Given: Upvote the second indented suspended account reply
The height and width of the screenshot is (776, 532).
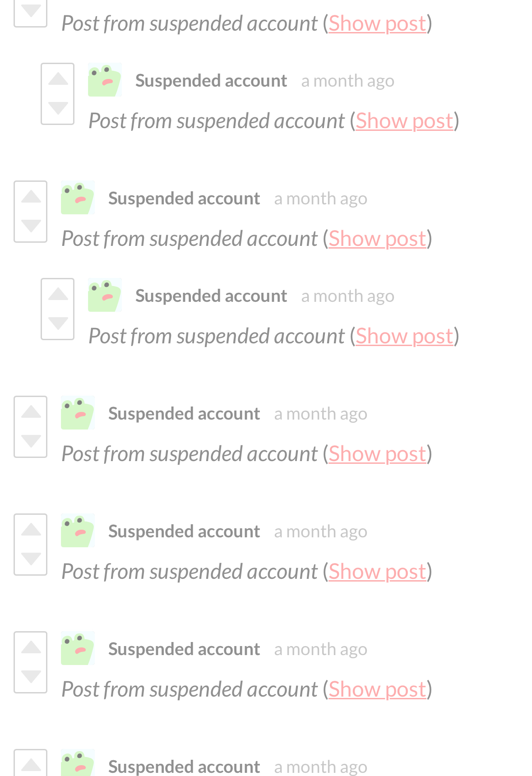Looking at the screenshot, I should point(58,294).
